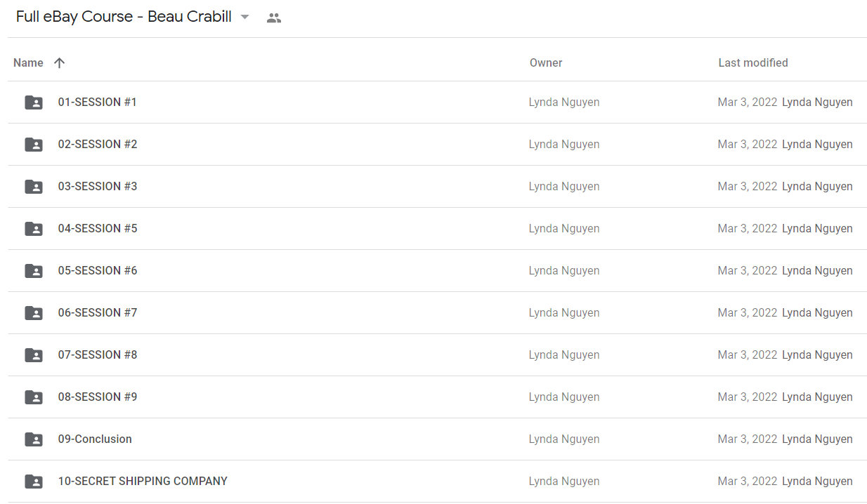Viewport: 867px width, 504px height.
Task: Click the Last modified column header
Action: (x=753, y=62)
